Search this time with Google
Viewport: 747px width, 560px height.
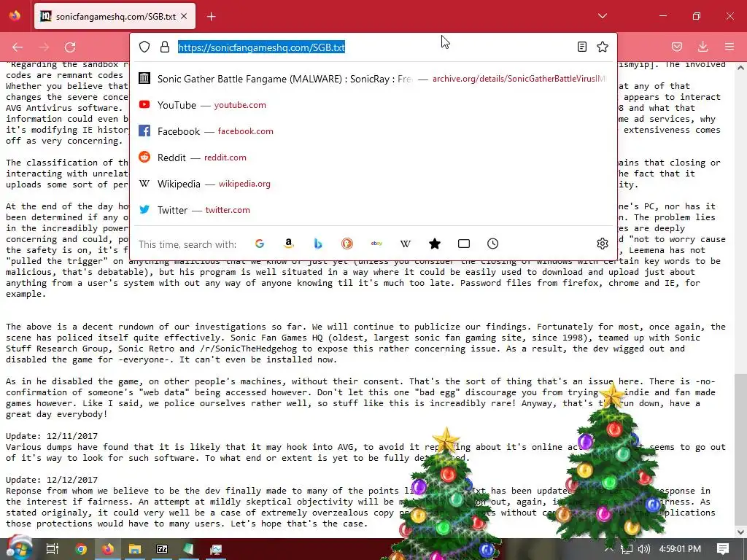coord(260,244)
